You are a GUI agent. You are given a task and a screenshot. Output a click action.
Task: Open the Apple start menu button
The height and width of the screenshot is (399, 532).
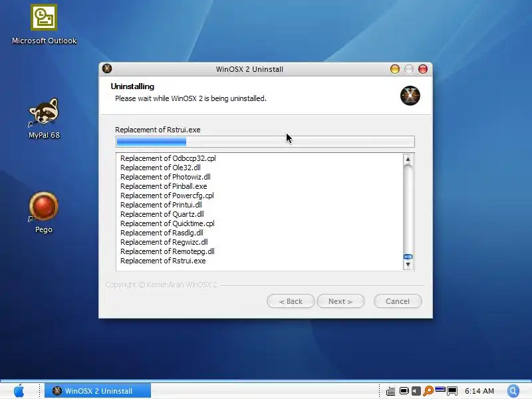click(19, 390)
